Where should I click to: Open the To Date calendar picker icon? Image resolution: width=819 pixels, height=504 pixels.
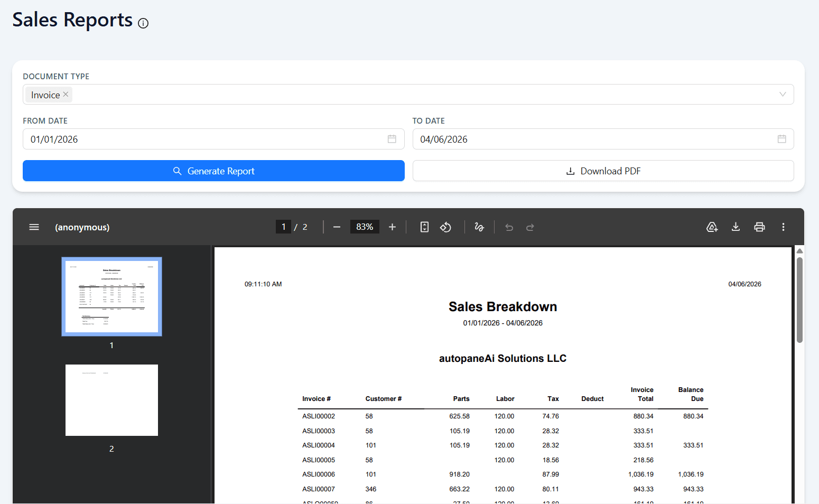point(782,139)
